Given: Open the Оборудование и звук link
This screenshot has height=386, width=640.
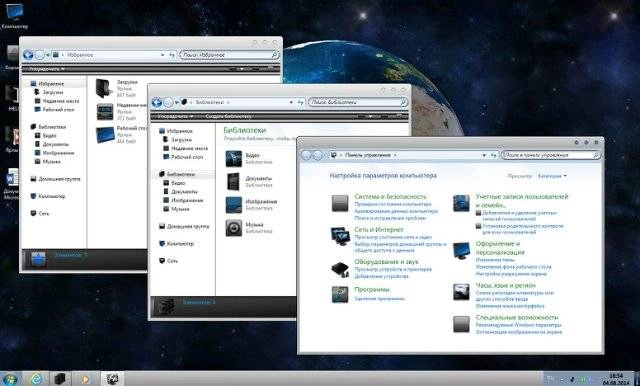Looking at the screenshot, I should 386,262.
